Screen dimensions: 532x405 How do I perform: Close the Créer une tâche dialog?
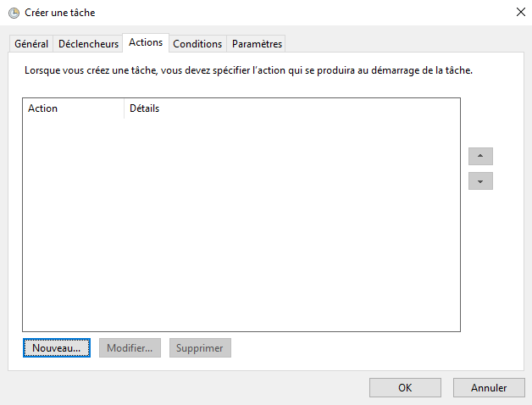(518, 13)
